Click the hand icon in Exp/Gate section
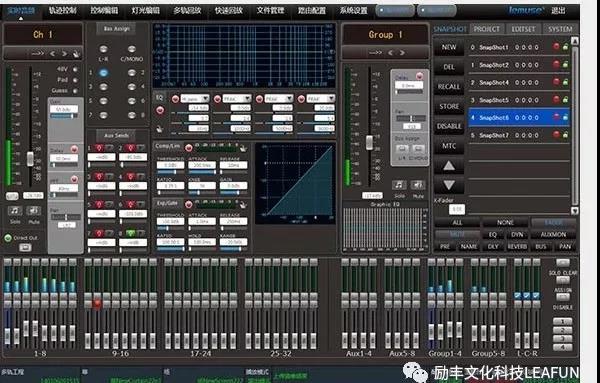The height and width of the screenshot is (383, 600). pyautogui.click(x=243, y=205)
